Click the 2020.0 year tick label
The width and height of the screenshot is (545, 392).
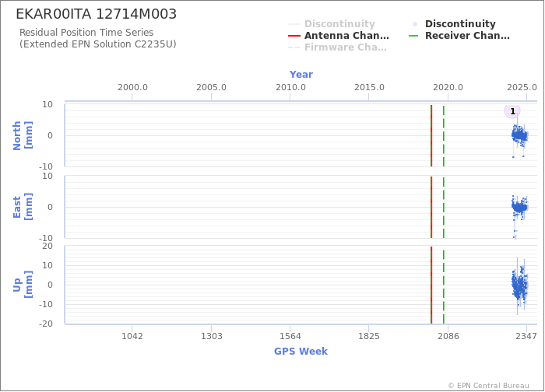point(448,87)
